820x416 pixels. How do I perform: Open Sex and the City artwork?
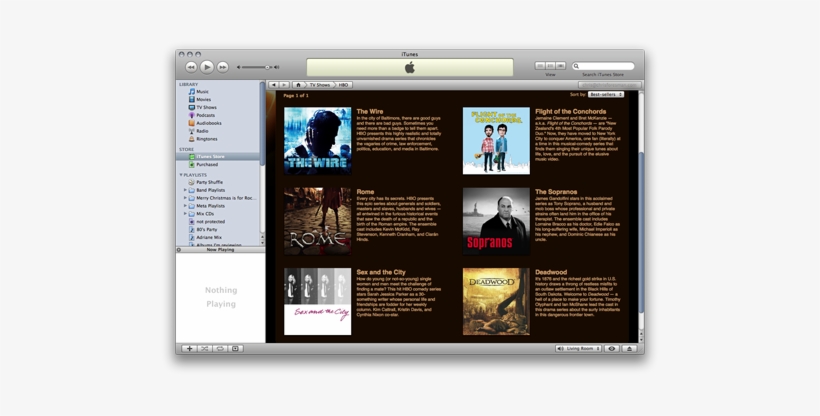[x=317, y=301]
